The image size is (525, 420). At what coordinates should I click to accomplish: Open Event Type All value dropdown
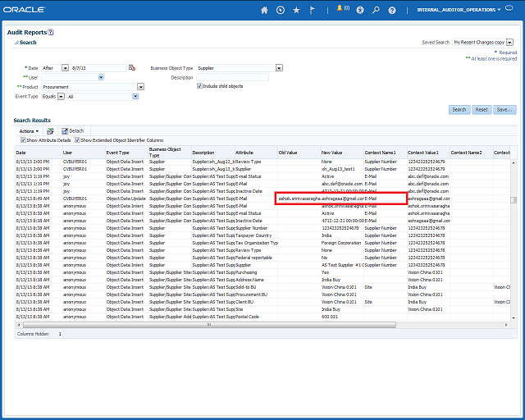pyautogui.click(x=135, y=97)
